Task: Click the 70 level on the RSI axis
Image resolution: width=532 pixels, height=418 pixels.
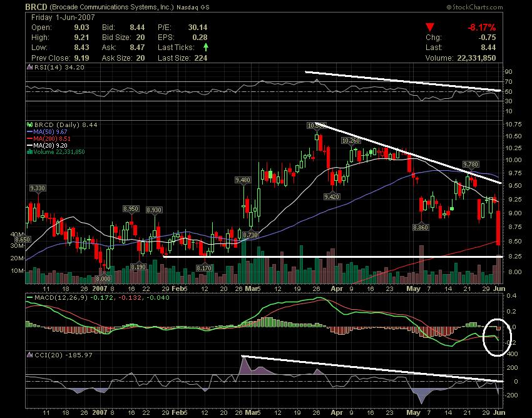Action: 508,82
